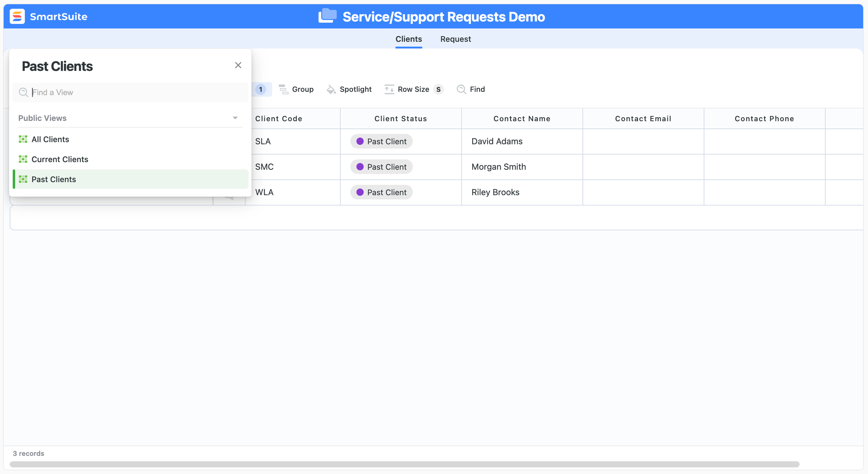868x474 pixels.
Task: Click Past Client status in Riley Brooks row
Action: (x=381, y=192)
